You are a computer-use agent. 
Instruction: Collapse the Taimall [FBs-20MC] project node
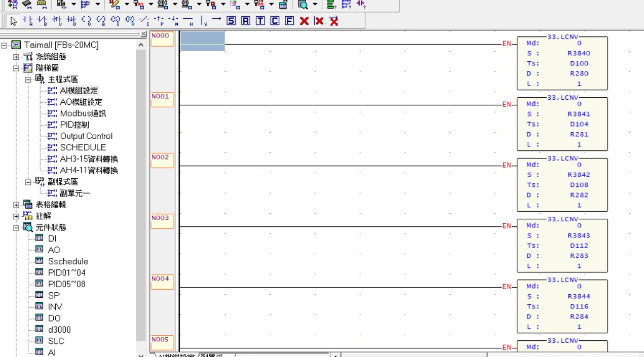(x=5, y=45)
